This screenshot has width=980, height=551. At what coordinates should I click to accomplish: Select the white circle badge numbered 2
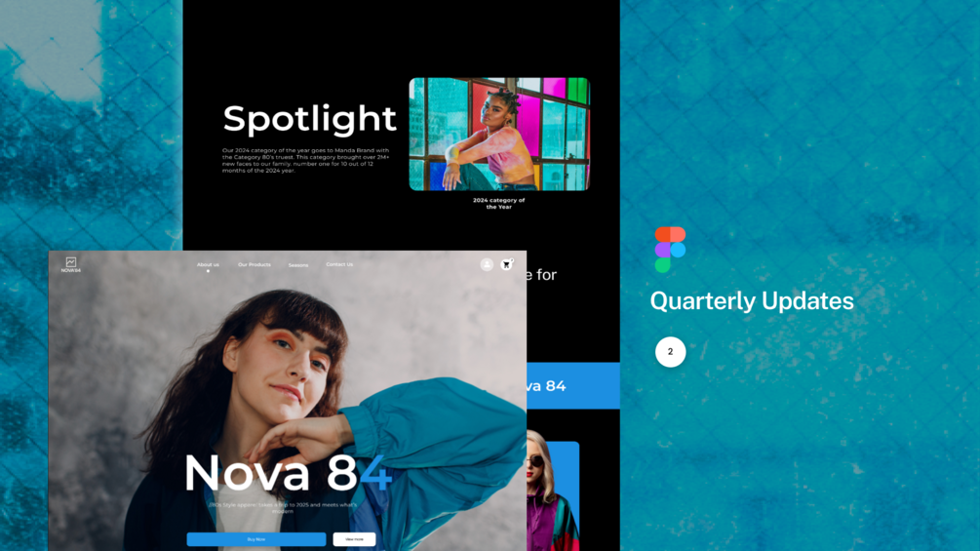670,352
